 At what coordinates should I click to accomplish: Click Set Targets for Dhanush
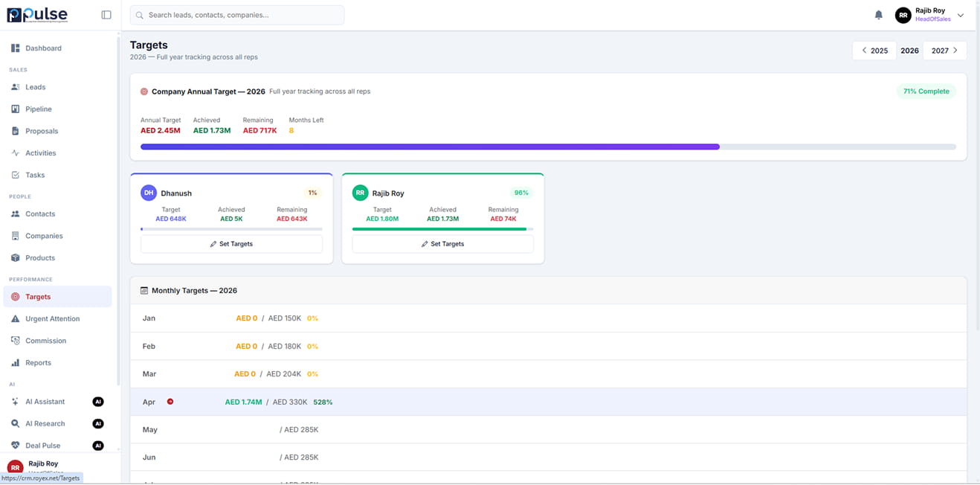231,244
